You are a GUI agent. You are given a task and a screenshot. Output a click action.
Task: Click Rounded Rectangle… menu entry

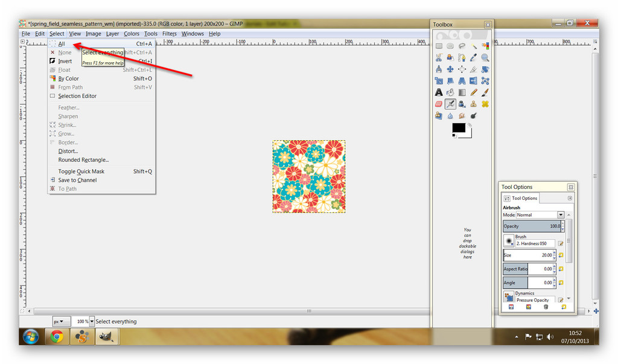(101, 160)
